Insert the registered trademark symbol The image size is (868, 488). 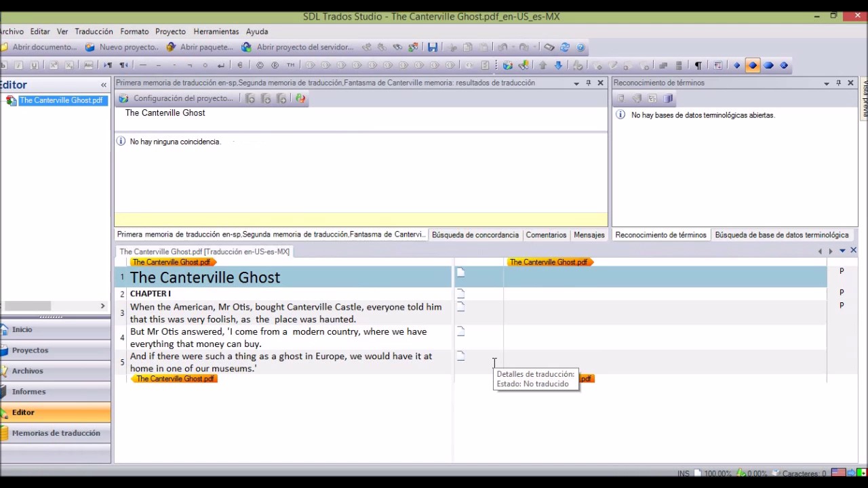point(275,66)
